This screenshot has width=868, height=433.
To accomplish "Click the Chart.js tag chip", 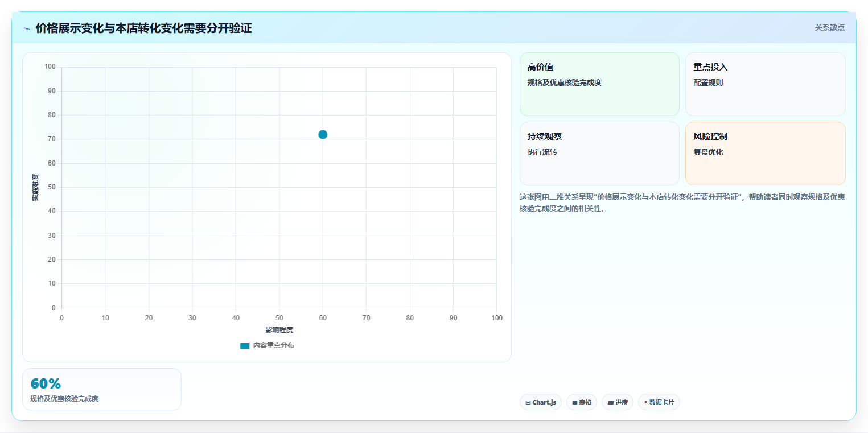I will click(x=540, y=402).
